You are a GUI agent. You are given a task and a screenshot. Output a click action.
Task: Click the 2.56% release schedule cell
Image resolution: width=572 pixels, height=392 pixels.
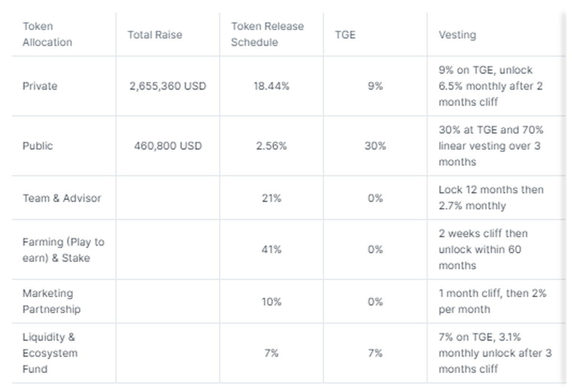click(x=271, y=146)
